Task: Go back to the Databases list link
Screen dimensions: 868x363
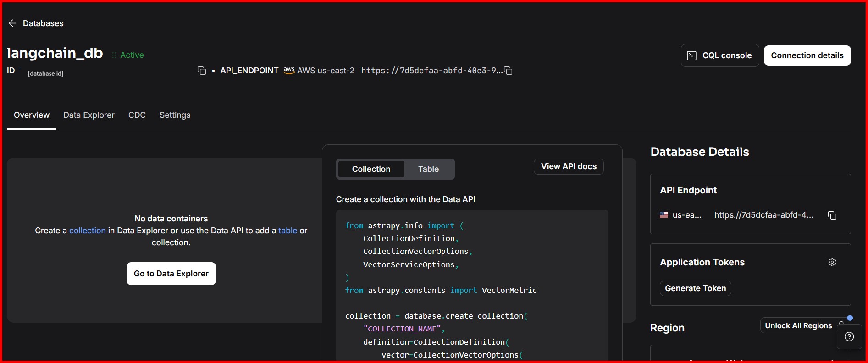Action: tap(43, 23)
